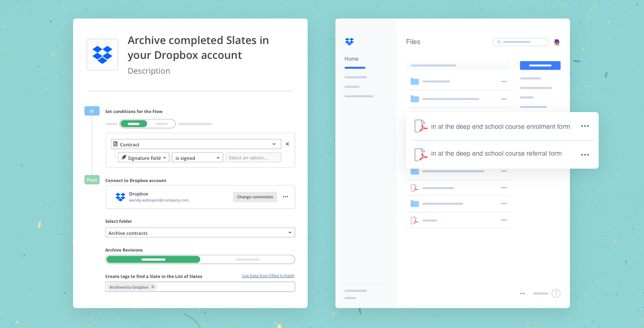Open more options for the referral form
This screenshot has width=644, height=328.
click(585, 154)
